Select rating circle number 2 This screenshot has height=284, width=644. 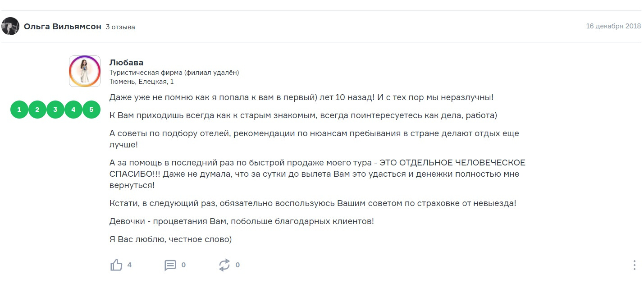tap(37, 110)
